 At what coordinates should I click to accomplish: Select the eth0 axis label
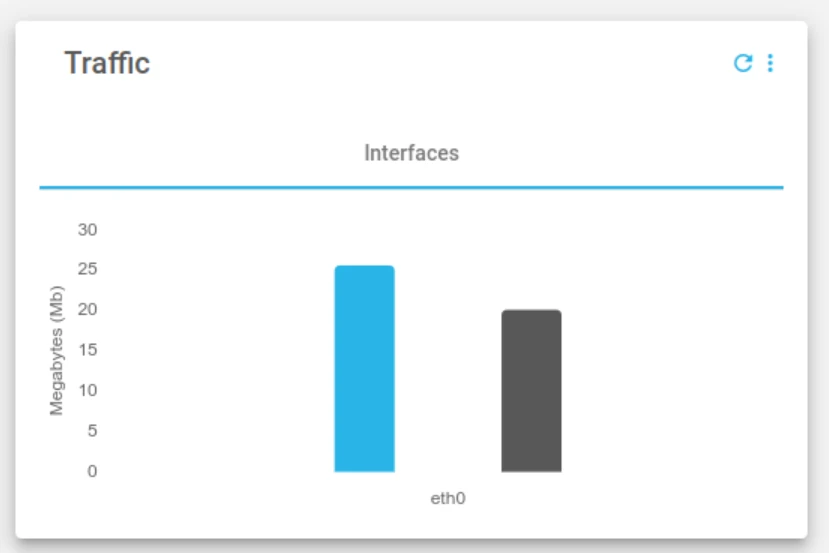(x=448, y=498)
